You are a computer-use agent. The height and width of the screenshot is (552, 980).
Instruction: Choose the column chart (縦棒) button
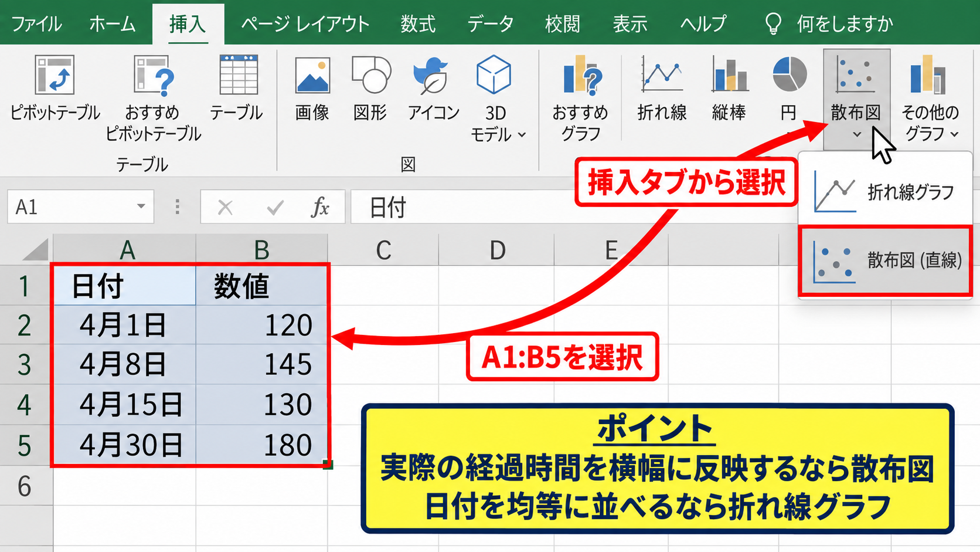pos(729,88)
